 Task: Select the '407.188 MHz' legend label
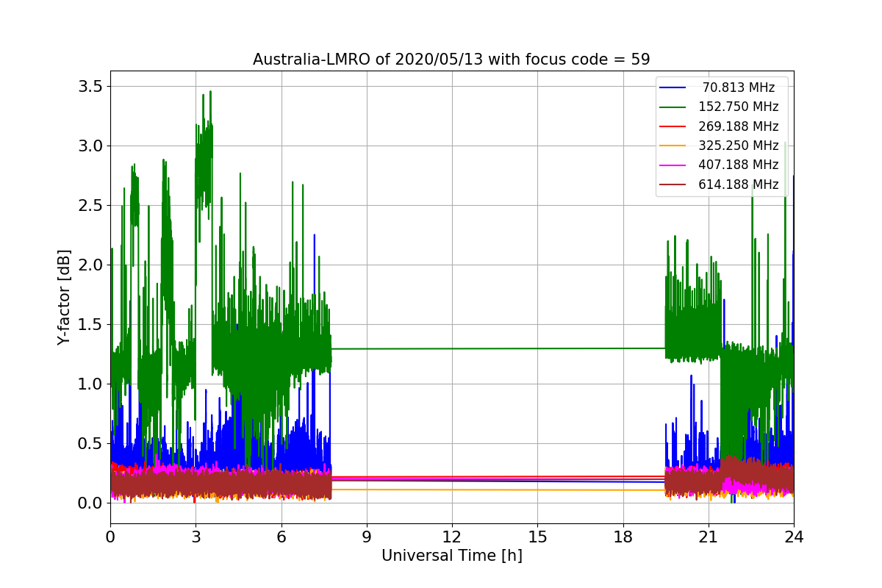click(x=739, y=165)
